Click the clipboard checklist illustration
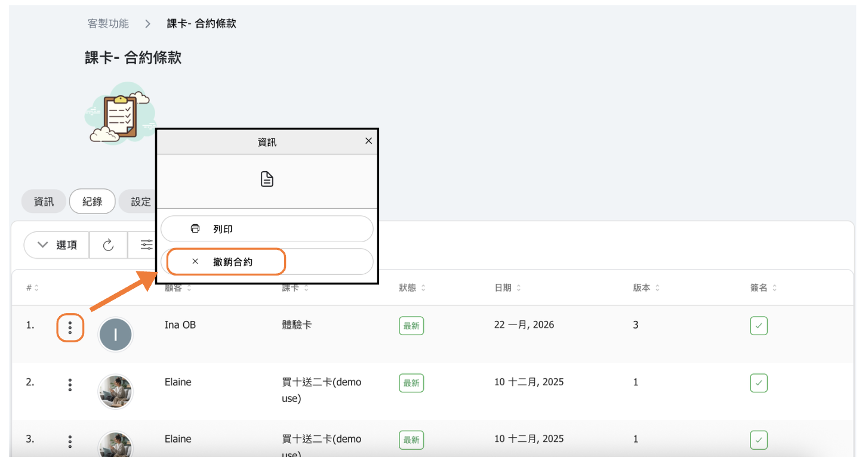Screen dimensions: 868x464 pos(119,115)
